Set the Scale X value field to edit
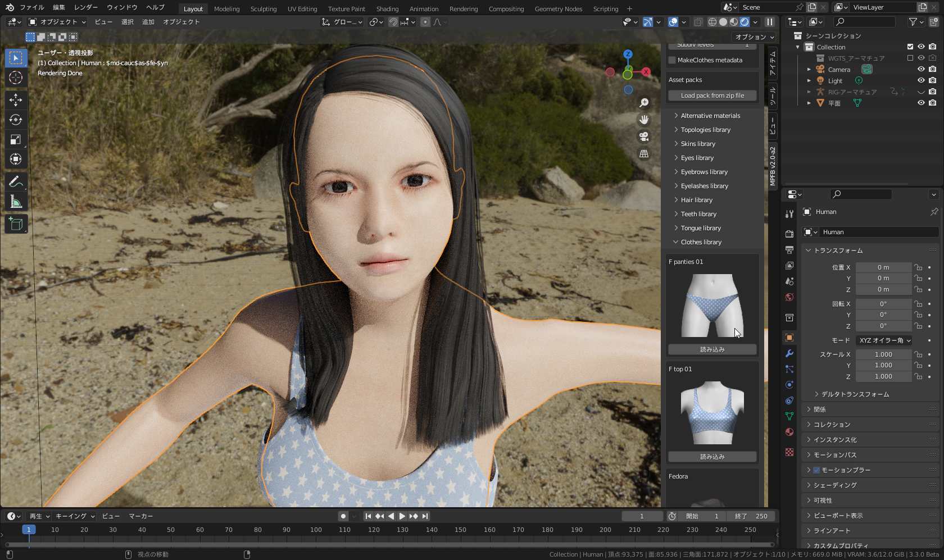944x560 pixels. (884, 354)
